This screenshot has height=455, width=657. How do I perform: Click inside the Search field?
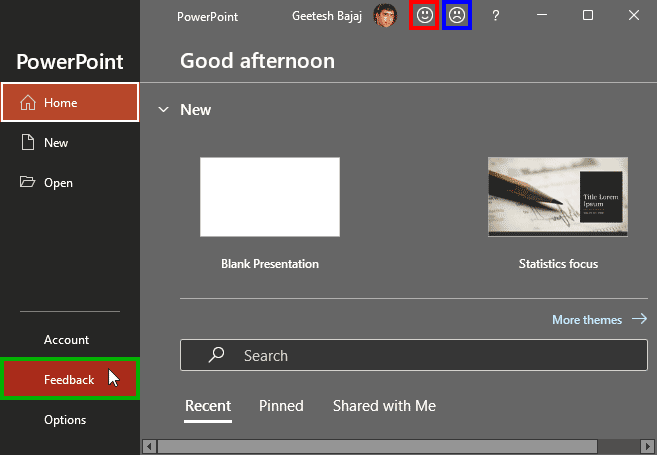414,355
